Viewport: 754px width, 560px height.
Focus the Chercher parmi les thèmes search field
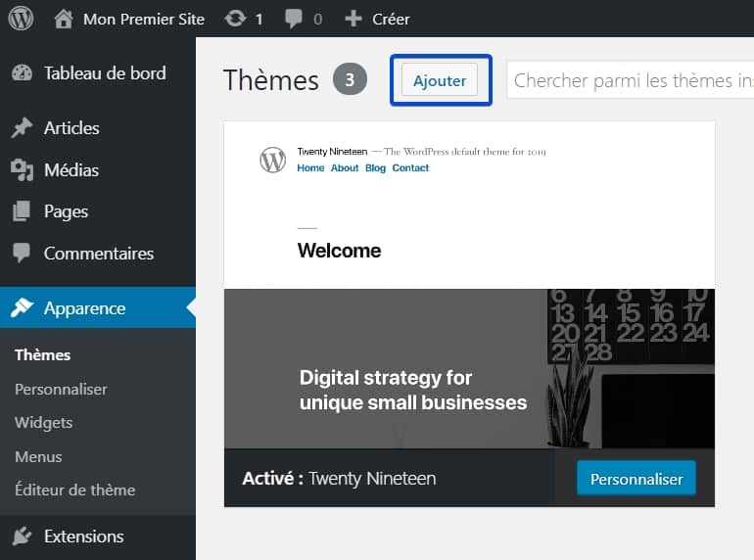631,80
